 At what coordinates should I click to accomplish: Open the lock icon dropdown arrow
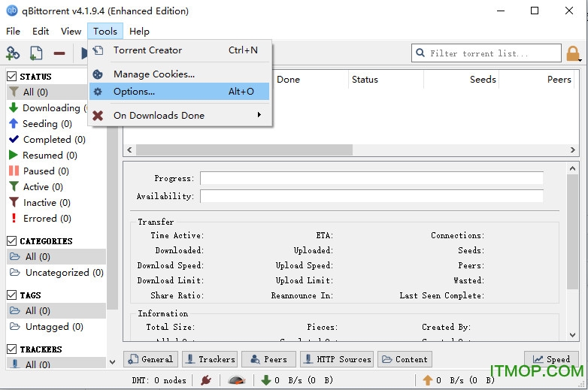point(580,60)
